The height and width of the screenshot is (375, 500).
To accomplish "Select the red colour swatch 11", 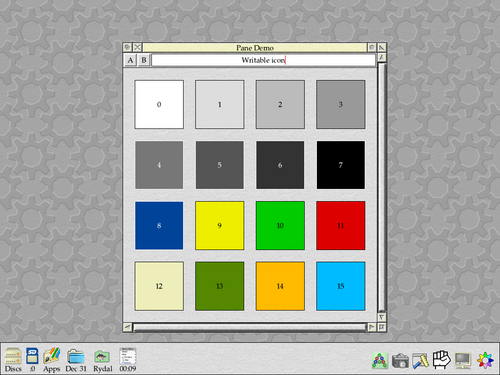I will (341, 225).
